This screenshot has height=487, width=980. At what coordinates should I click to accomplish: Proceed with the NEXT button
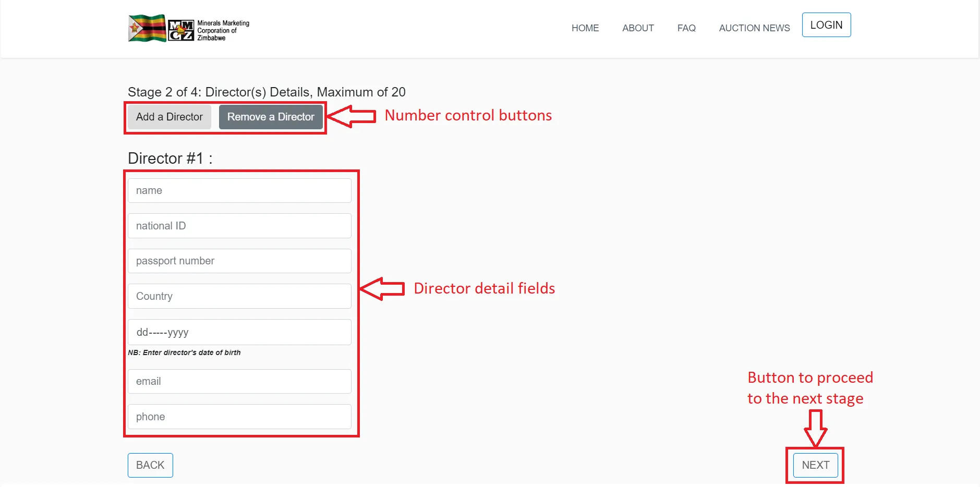coord(814,465)
